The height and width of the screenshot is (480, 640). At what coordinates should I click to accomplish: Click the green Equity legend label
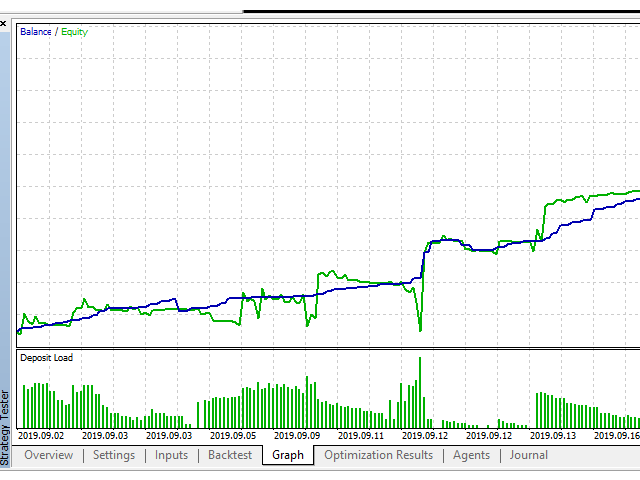pos(74,32)
